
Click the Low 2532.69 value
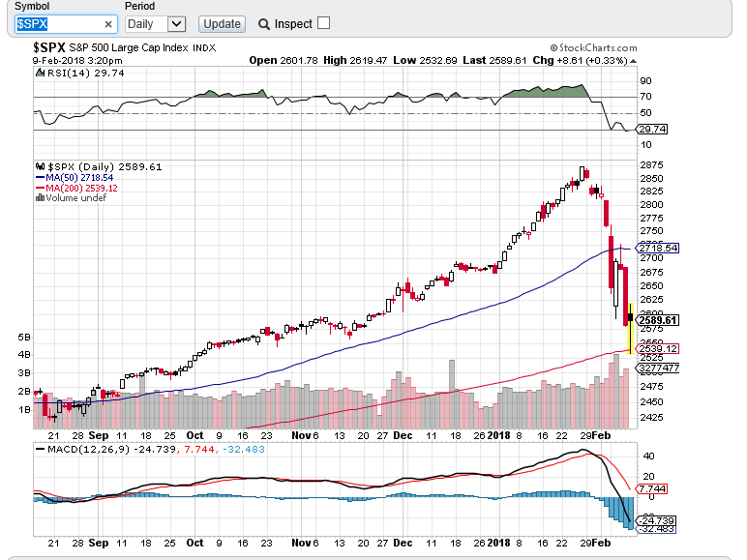pos(425,61)
